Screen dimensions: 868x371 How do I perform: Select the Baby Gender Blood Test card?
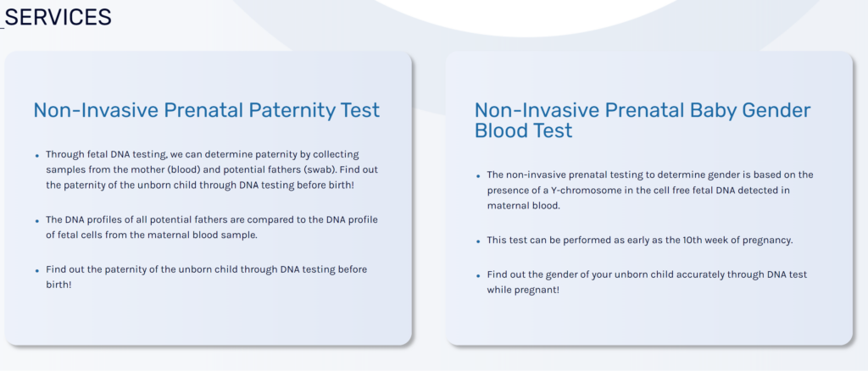[x=648, y=198]
